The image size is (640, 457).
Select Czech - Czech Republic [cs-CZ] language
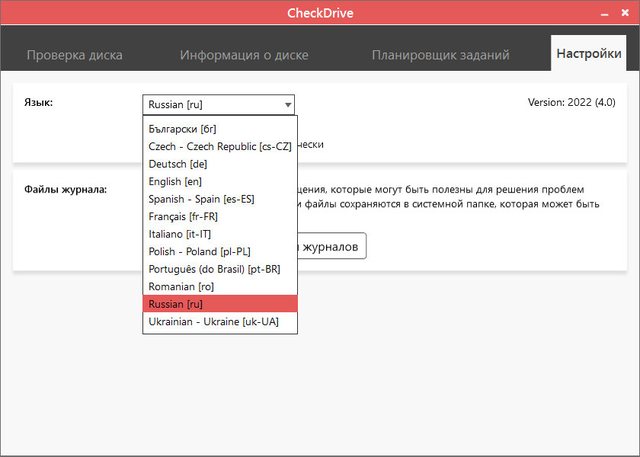219,146
